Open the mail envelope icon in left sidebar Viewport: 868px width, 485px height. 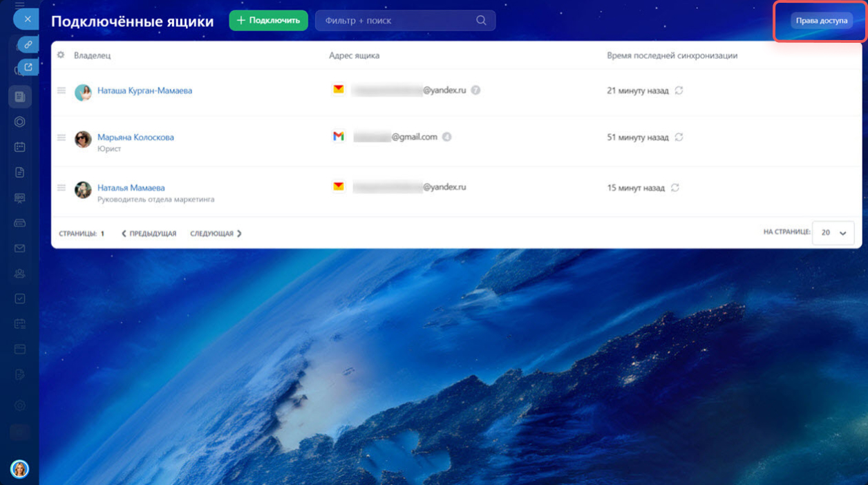click(19, 249)
